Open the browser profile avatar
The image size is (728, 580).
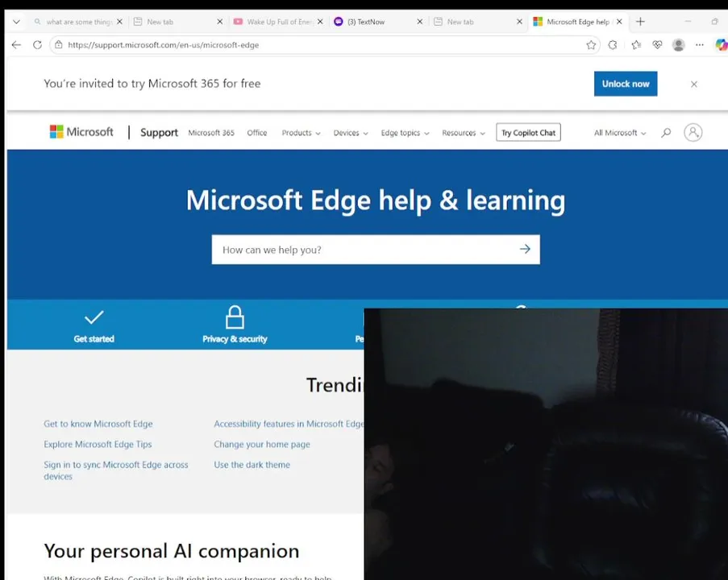[x=678, y=45]
